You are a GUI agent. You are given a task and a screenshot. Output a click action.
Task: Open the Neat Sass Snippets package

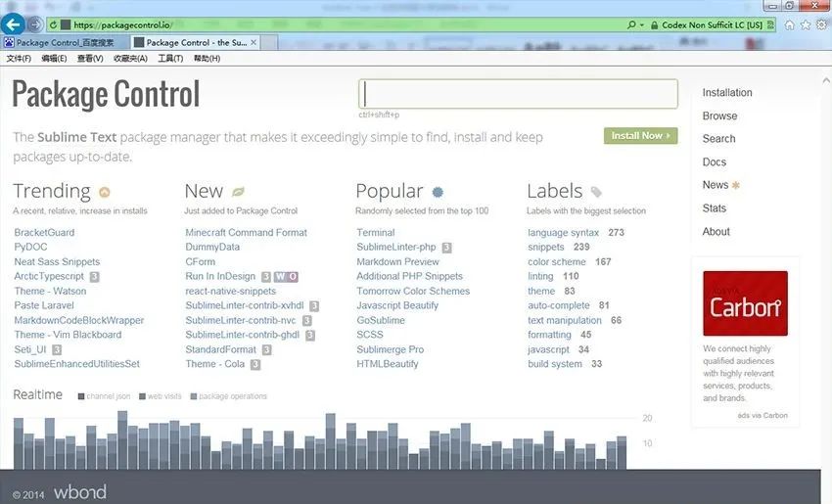click(x=57, y=261)
